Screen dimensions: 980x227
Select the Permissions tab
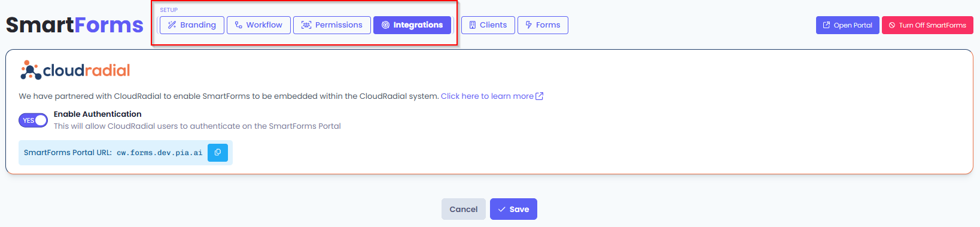[332, 25]
